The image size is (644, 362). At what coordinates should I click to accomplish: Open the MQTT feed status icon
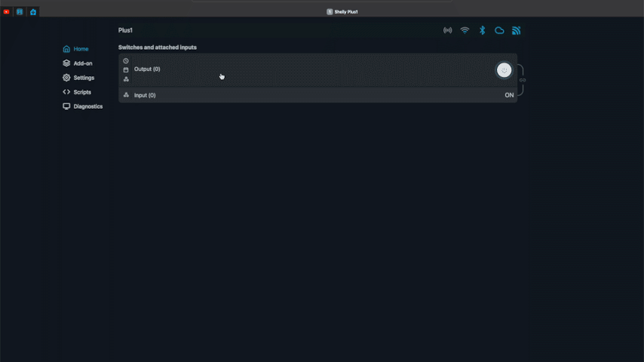517,30
